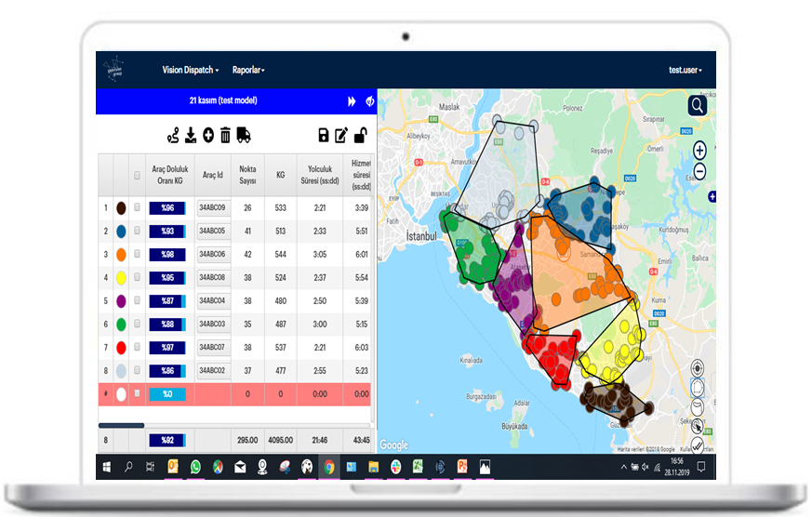Open the Vision Dispatch dropdown menu

(x=190, y=70)
